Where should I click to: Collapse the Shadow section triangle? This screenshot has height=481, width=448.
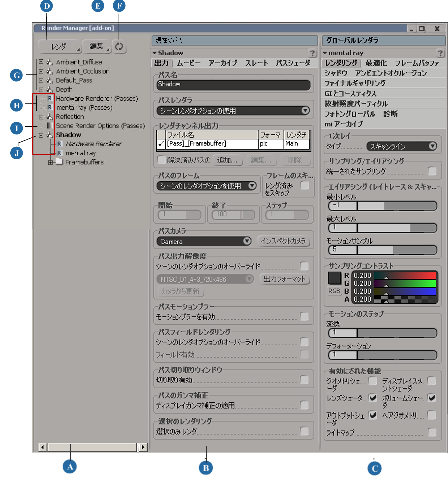point(155,53)
